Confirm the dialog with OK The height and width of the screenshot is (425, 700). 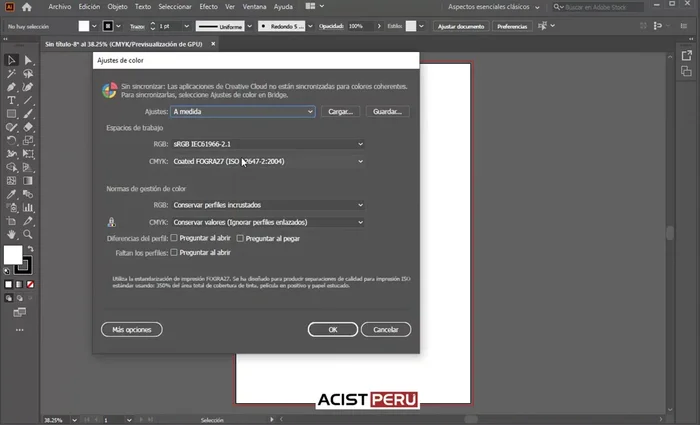(333, 329)
